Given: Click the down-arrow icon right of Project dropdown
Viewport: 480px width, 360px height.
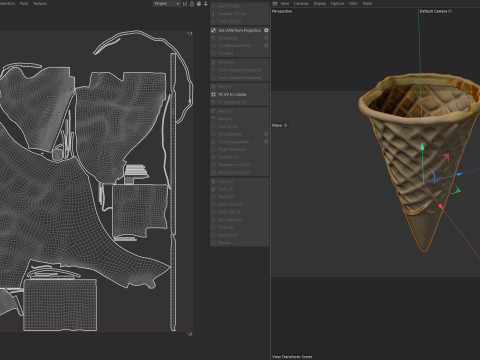Looking at the screenshot, I should [206, 4].
